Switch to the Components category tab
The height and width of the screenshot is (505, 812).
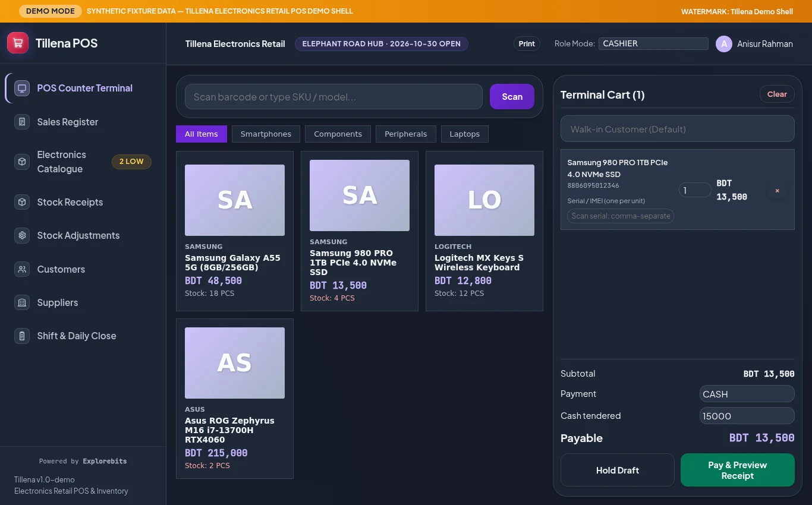tap(338, 134)
